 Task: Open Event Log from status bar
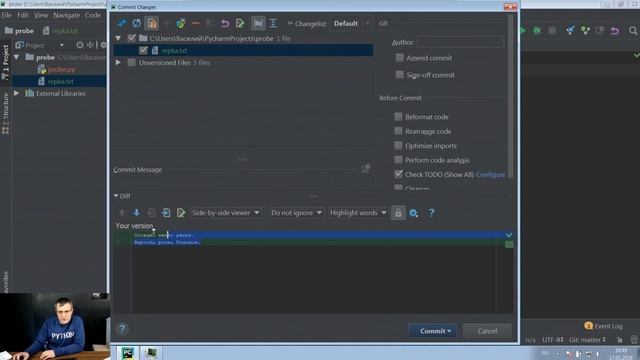pyautogui.click(x=603, y=326)
